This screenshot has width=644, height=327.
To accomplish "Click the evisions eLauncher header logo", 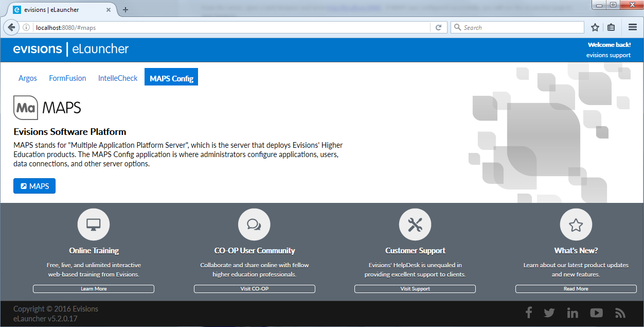I will [x=71, y=49].
